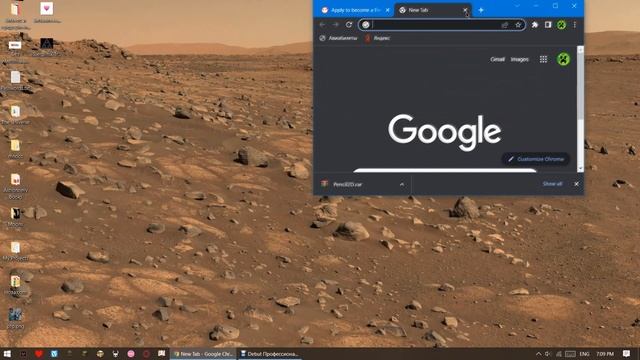Open the horned skull taskbar app
This screenshot has height=360, width=640.
(x=116, y=353)
